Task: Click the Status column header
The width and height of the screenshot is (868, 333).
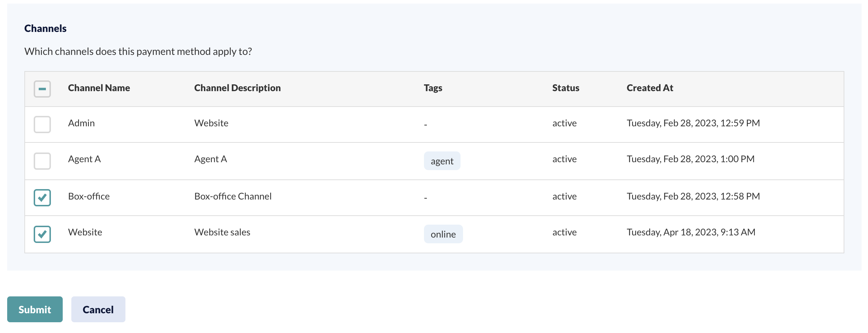Action: (566, 88)
